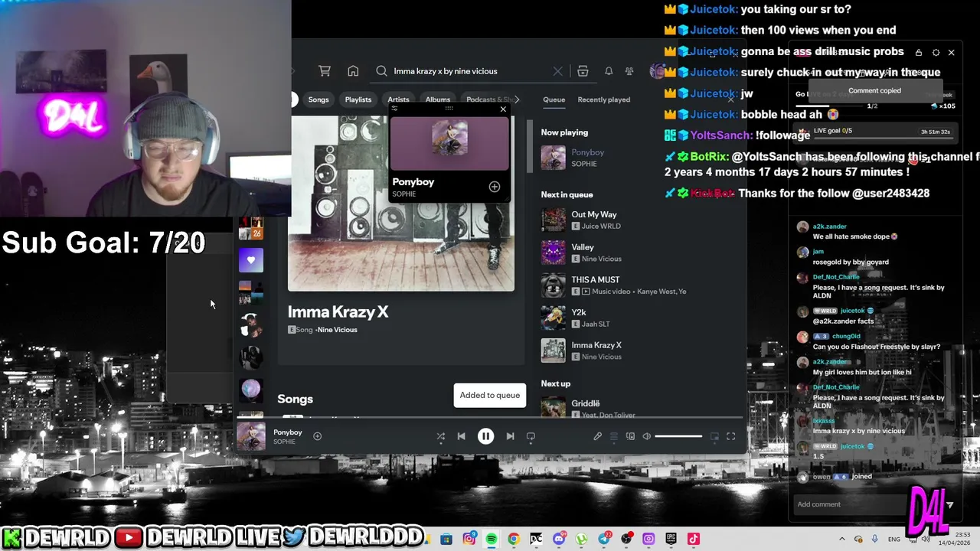Skip to next track

(x=510, y=436)
